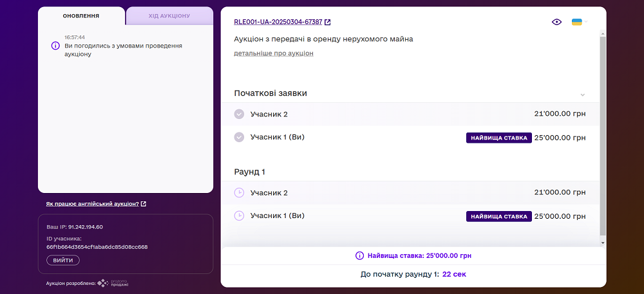Click the детальніше про аукціон link
This screenshot has width=644, height=294.
point(274,53)
